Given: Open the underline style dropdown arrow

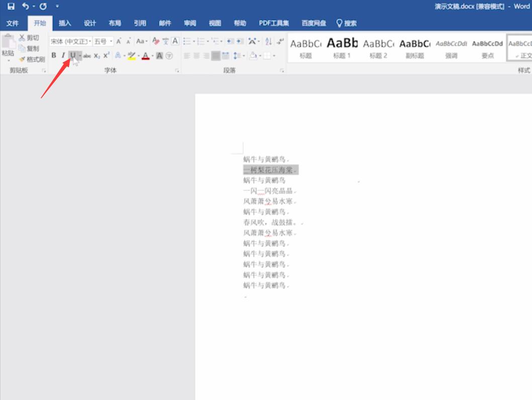Looking at the screenshot, I should [80, 56].
